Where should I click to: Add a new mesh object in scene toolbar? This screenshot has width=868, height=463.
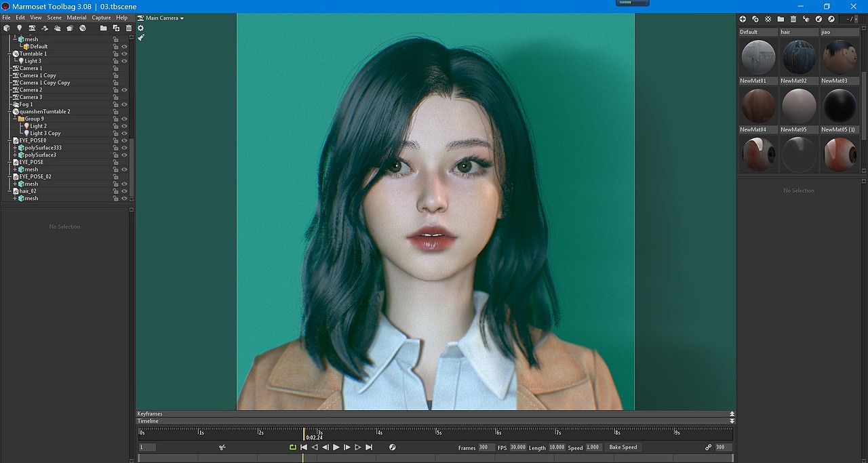(7, 28)
